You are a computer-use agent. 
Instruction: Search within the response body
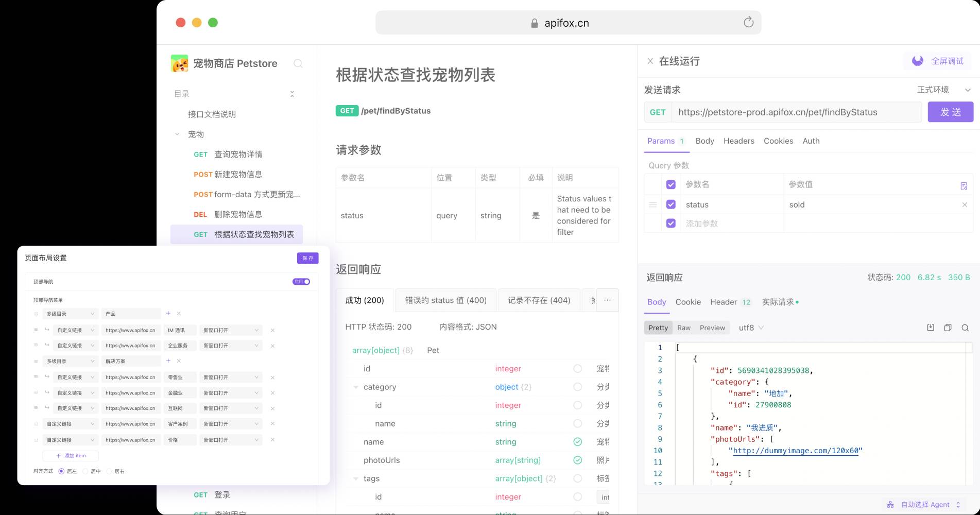(x=965, y=328)
